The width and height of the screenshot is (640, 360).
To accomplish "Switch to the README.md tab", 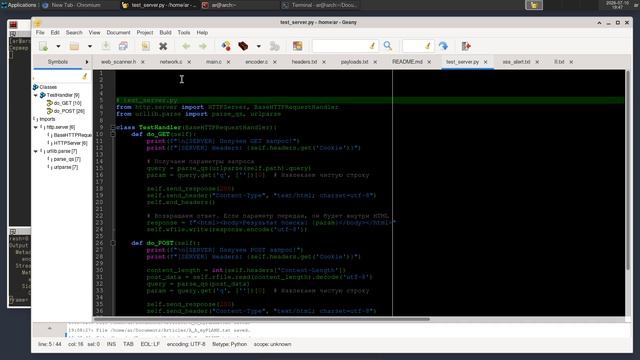I will point(407,62).
